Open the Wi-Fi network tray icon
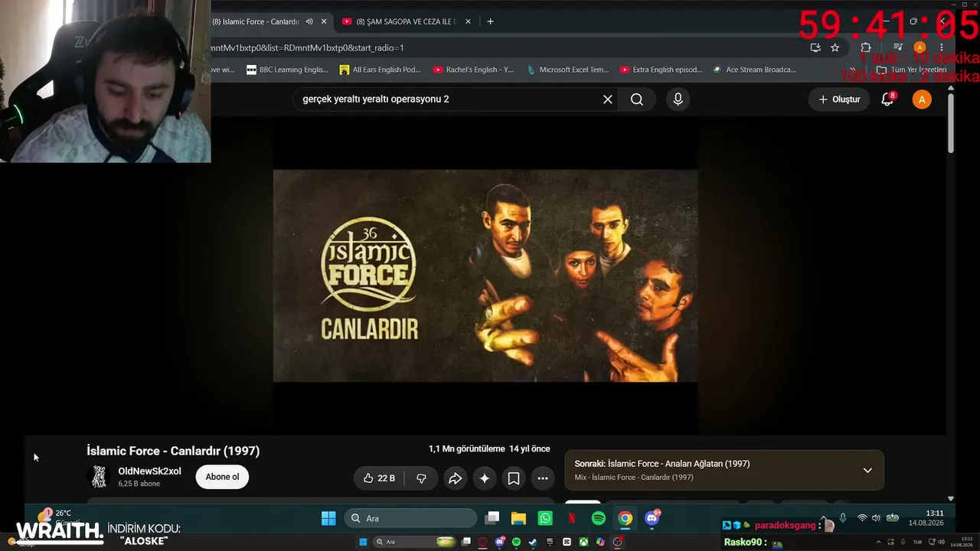This screenshot has width=980, height=551. point(862,518)
